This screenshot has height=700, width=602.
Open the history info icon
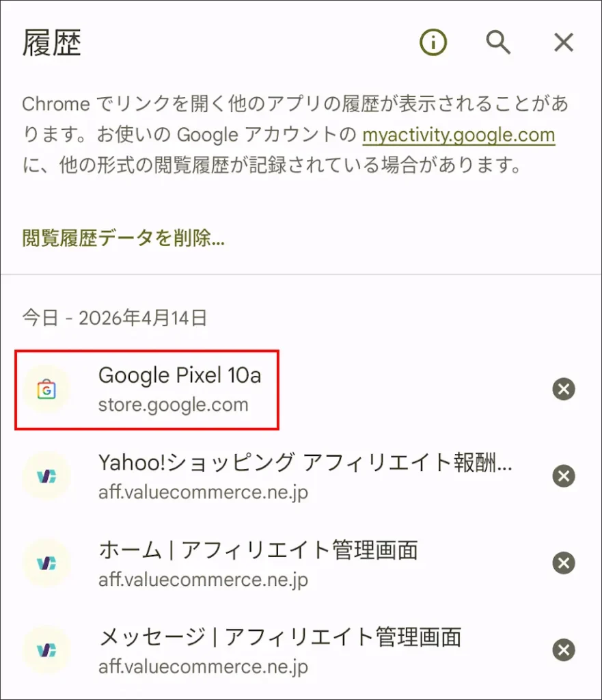(x=433, y=42)
